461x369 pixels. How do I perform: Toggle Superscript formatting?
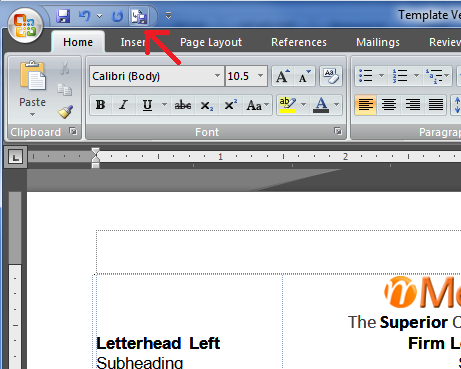pos(231,105)
